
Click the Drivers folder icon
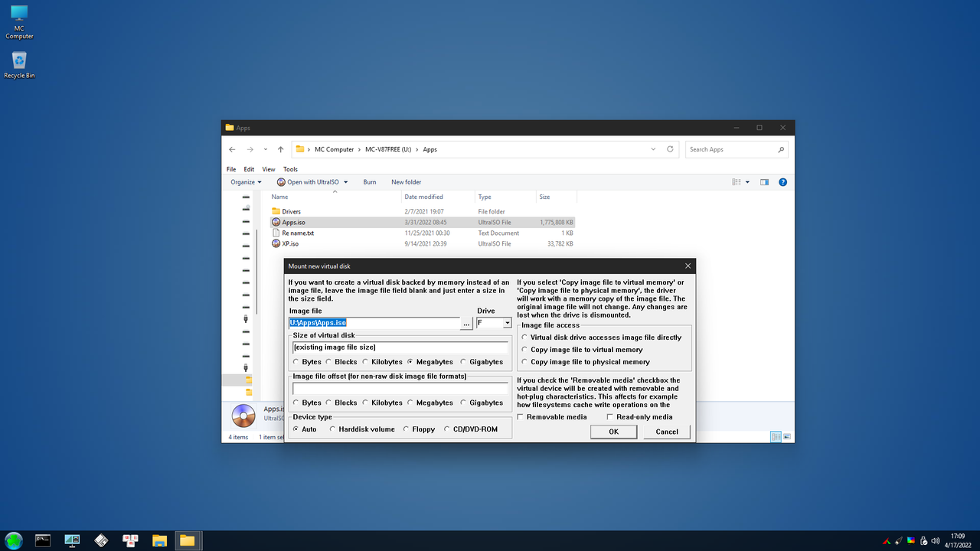point(276,211)
